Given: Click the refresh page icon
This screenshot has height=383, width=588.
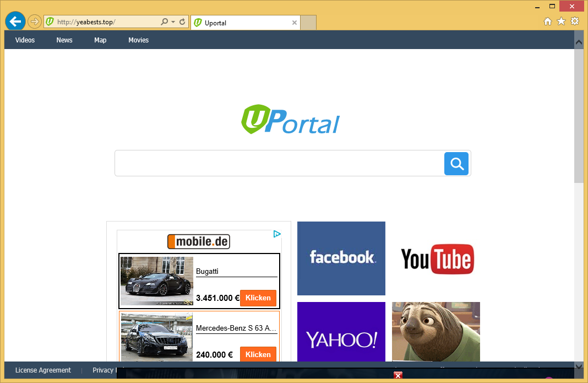Looking at the screenshot, I should tap(182, 22).
